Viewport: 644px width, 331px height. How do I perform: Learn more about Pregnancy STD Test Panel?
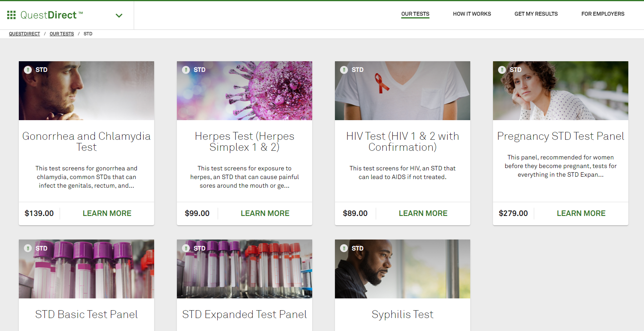coord(581,213)
